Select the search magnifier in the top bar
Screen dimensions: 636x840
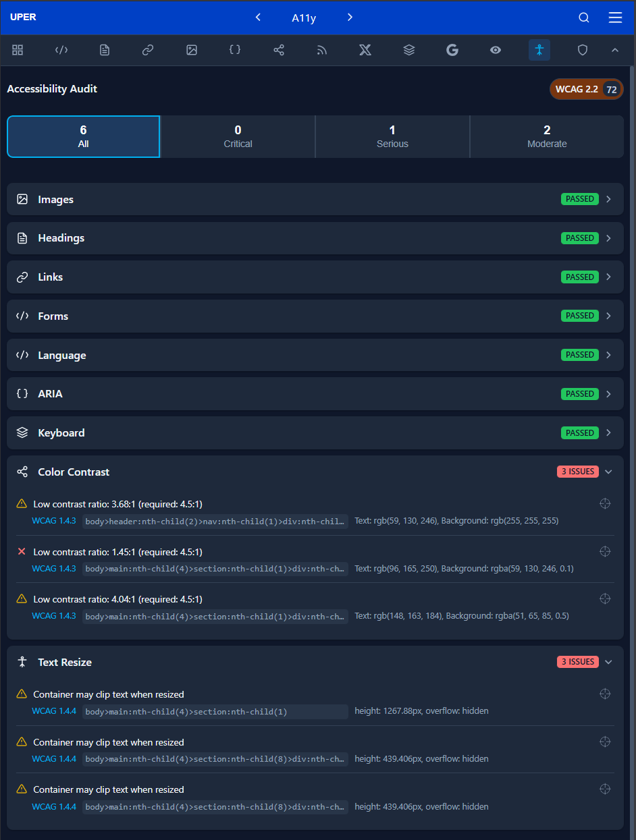point(583,18)
